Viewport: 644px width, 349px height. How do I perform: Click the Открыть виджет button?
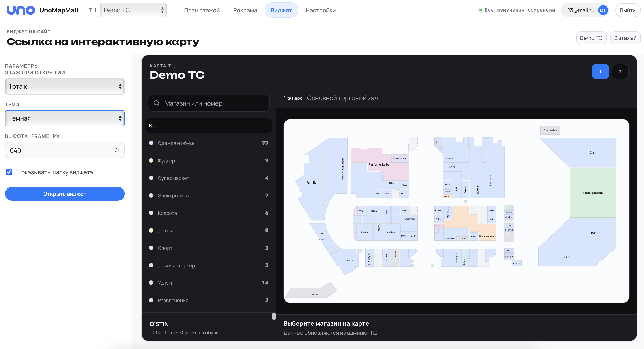[65, 194]
